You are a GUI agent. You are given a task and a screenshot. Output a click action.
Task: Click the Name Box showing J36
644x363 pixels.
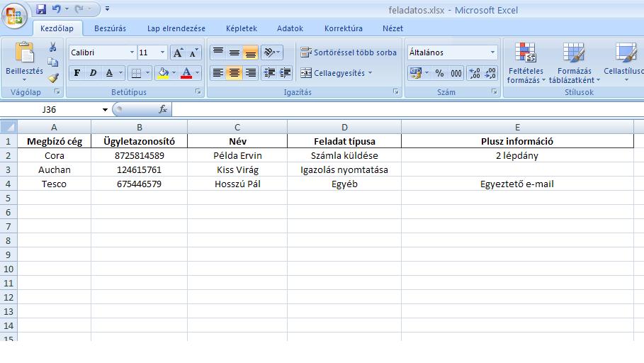coord(50,109)
